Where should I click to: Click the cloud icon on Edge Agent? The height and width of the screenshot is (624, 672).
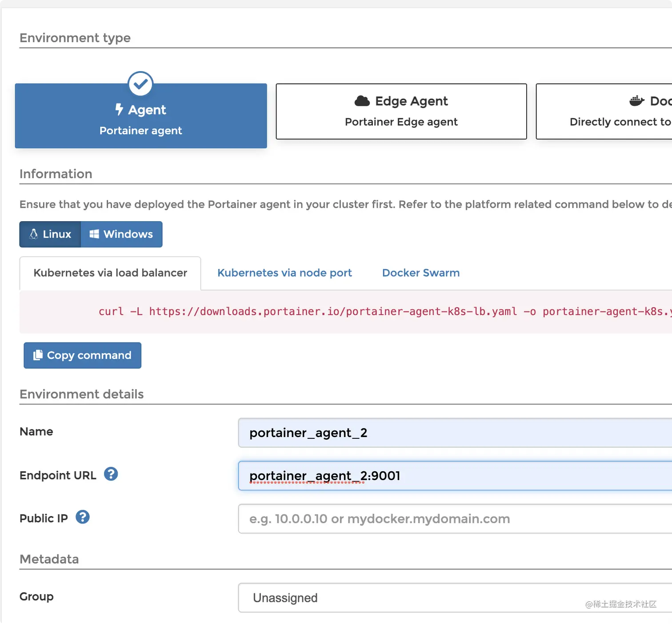click(362, 101)
